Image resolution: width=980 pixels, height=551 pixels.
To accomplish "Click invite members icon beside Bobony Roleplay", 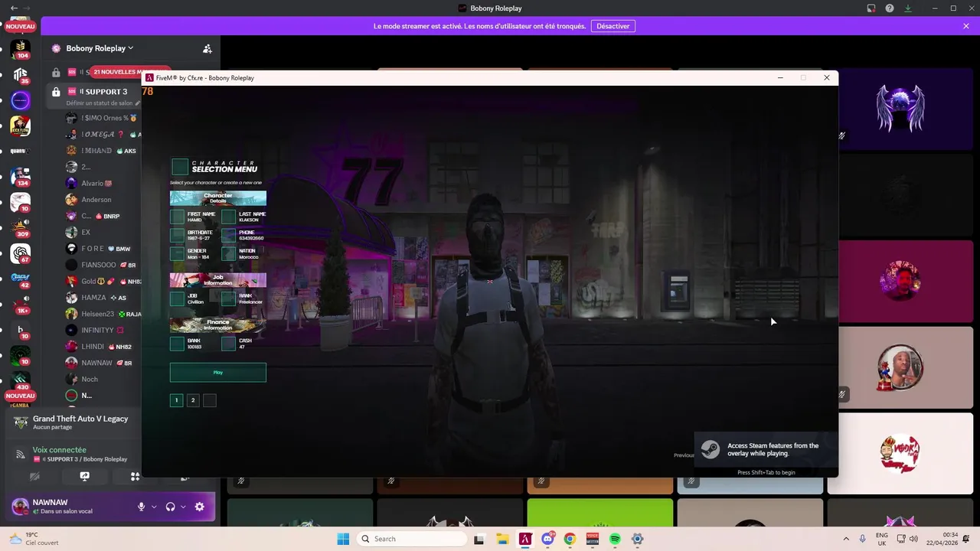I will point(207,48).
